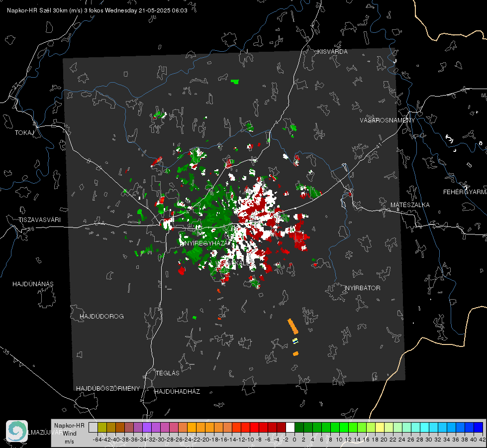The image size is (487, 448).
Task: Click the swirl logo icon in the corner
Action: (17, 431)
